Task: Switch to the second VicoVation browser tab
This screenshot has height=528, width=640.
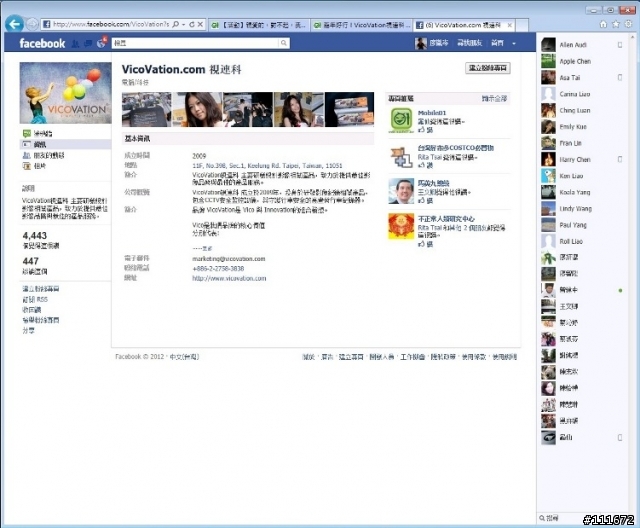Action: tap(362, 25)
